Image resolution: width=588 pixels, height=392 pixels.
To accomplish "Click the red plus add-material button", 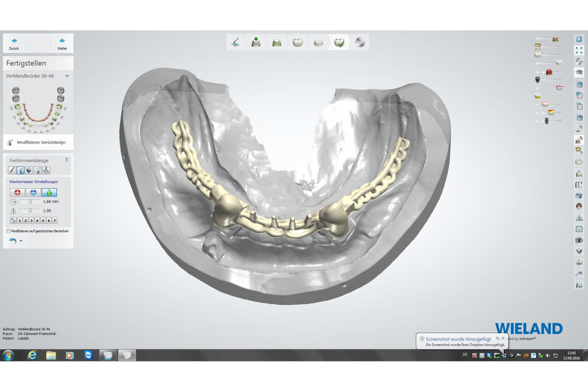I will (x=17, y=193).
